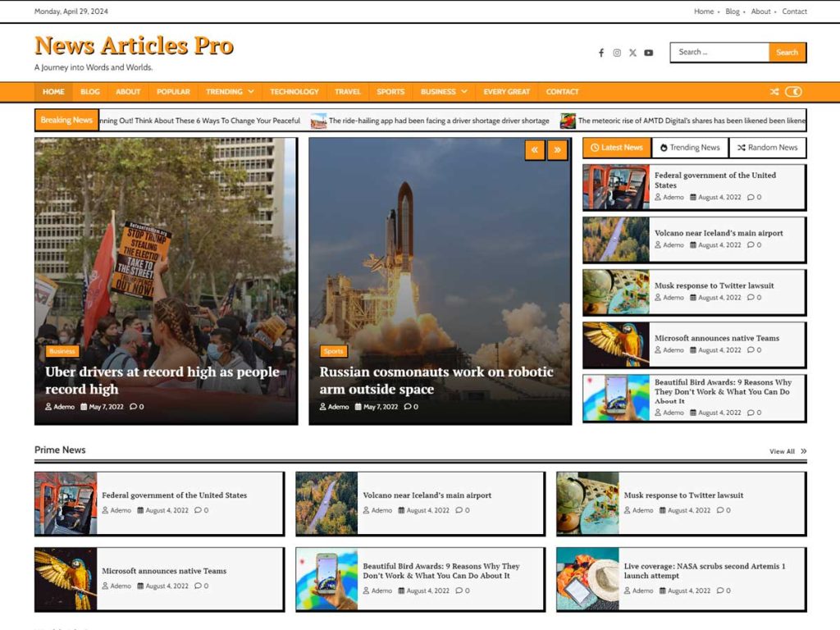840x630 pixels.
Task: Open Musk response article in sidebar
Action: pyautogui.click(x=714, y=285)
